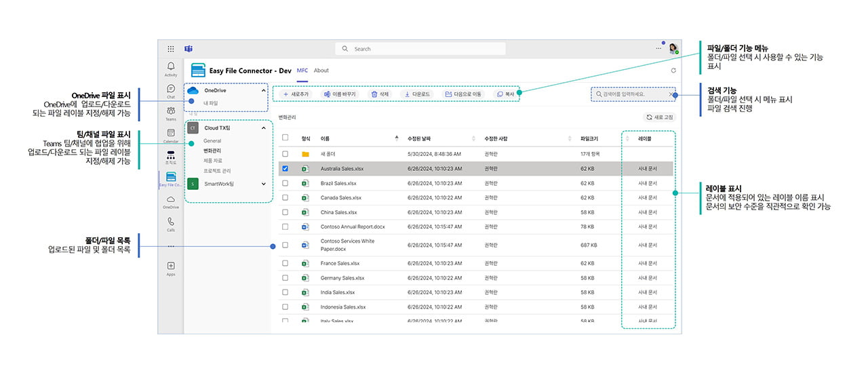This screenshot has width=868, height=373.
Task: Check Contoso Services White Paper.docx checkbox
Action: 285,245
